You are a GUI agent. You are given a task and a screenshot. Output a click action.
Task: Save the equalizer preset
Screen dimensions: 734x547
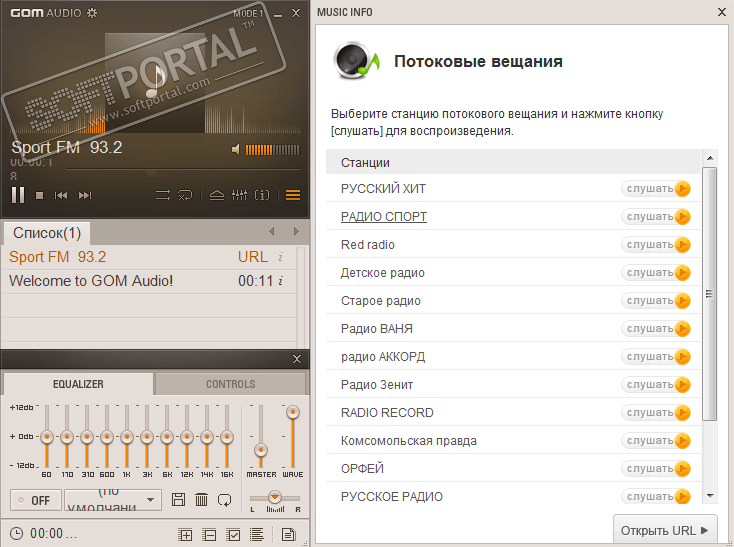[x=178, y=500]
